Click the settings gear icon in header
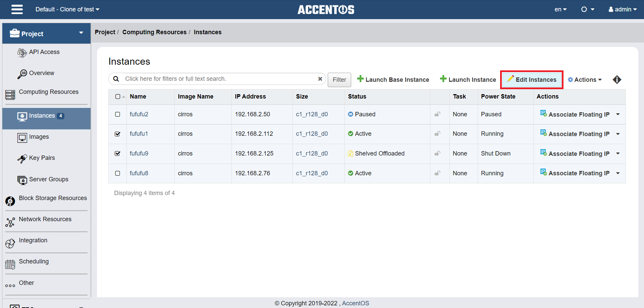 click(x=584, y=9)
